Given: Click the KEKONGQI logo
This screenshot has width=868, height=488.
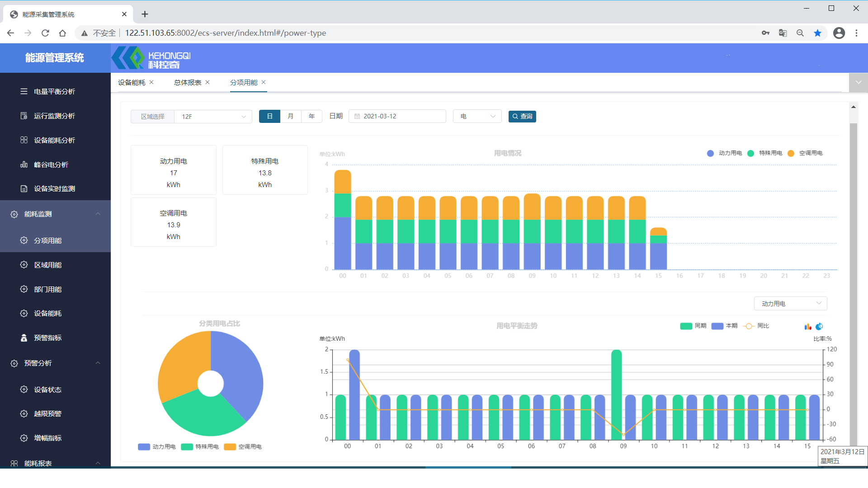Looking at the screenshot, I should tap(151, 58).
